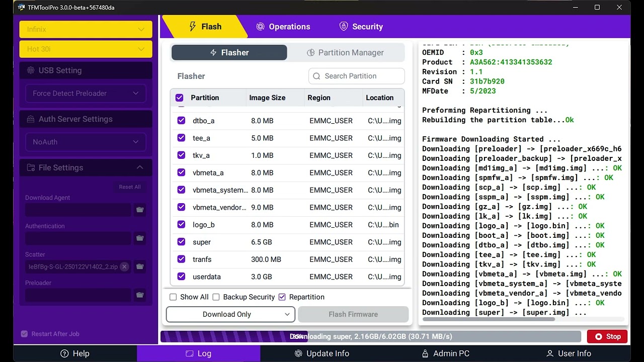Enable the Backup Security checkbox

point(216,297)
